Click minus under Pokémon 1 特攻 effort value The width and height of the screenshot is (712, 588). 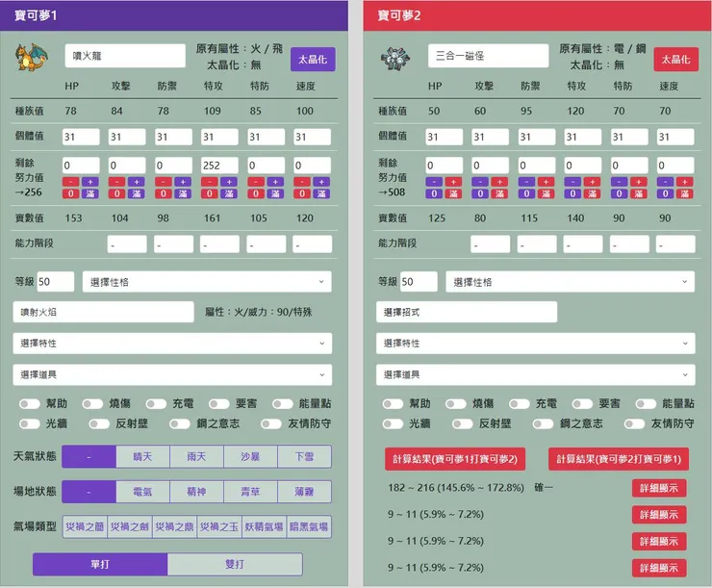210,182
